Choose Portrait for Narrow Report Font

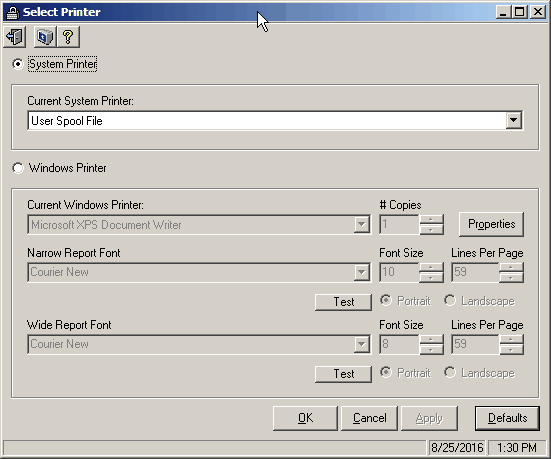click(x=386, y=300)
